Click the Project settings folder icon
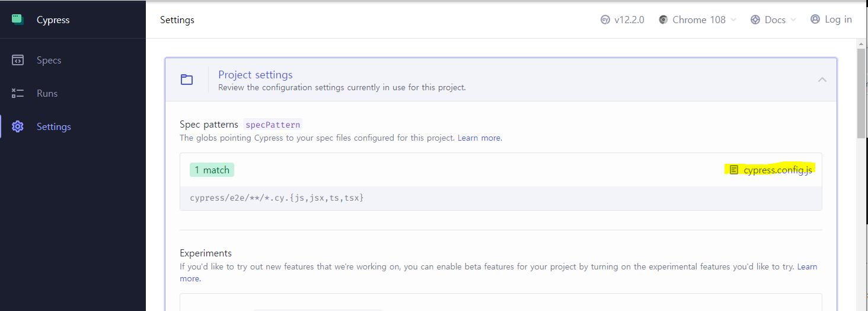This screenshot has width=868, height=311. click(187, 80)
